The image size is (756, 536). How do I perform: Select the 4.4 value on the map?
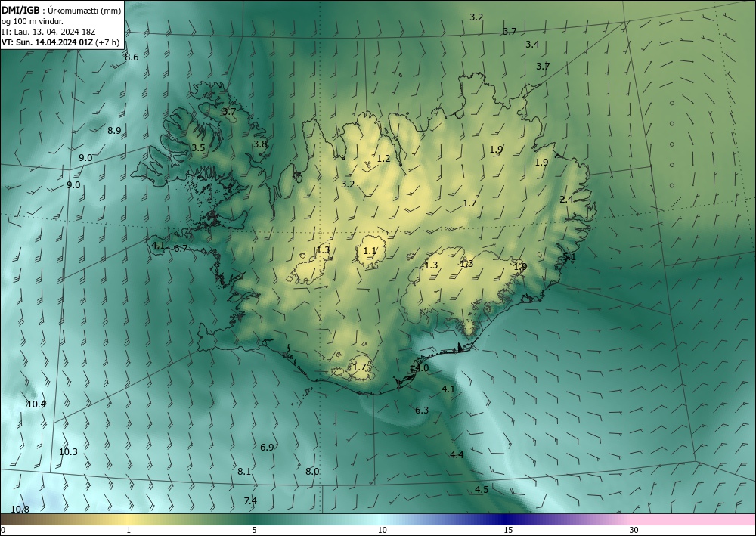[457, 454]
